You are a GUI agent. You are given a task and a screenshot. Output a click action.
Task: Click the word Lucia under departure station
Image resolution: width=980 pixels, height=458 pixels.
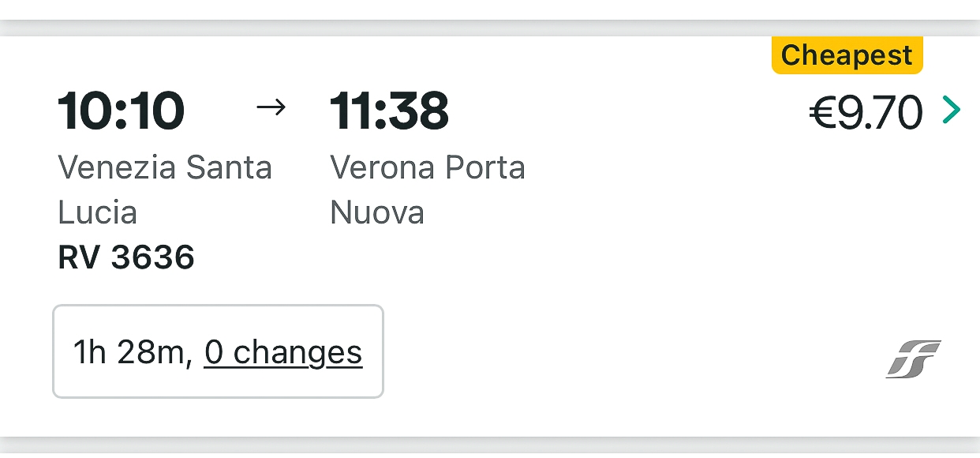97,212
